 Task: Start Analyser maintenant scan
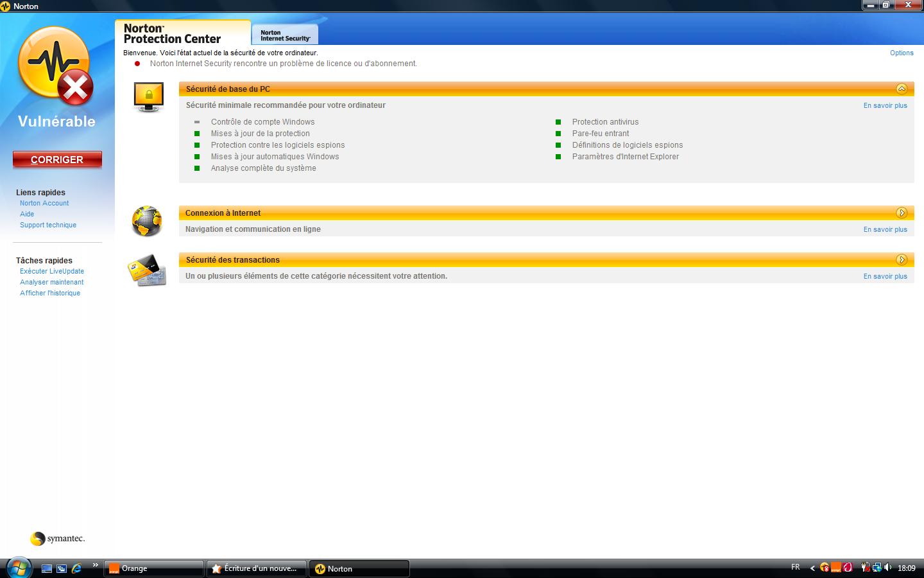point(51,282)
